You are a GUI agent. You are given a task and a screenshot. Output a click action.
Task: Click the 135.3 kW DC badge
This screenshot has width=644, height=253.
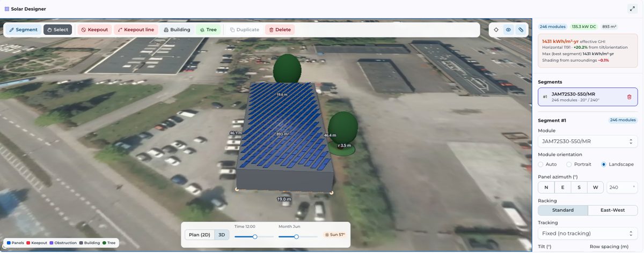click(x=584, y=26)
